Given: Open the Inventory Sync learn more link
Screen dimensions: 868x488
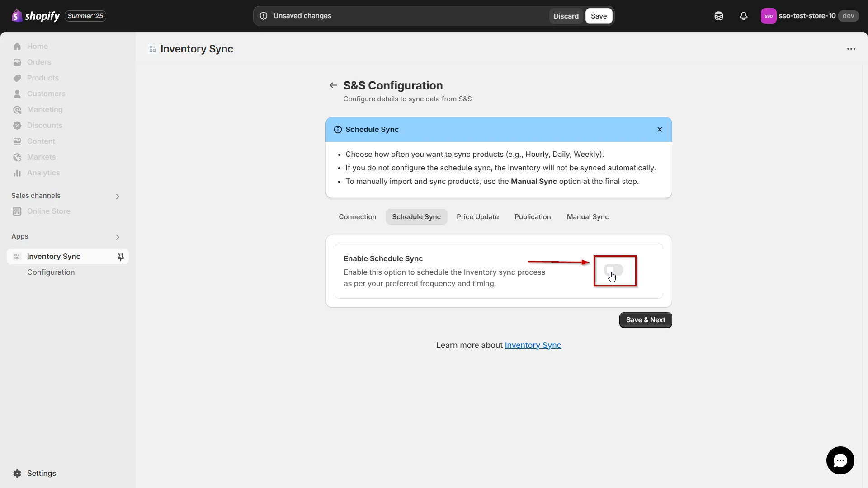Looking at the screenshot, I should coord(533,345).
